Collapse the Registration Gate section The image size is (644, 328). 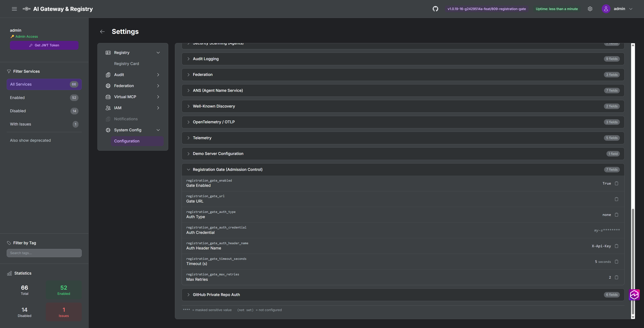pos(403,170)
